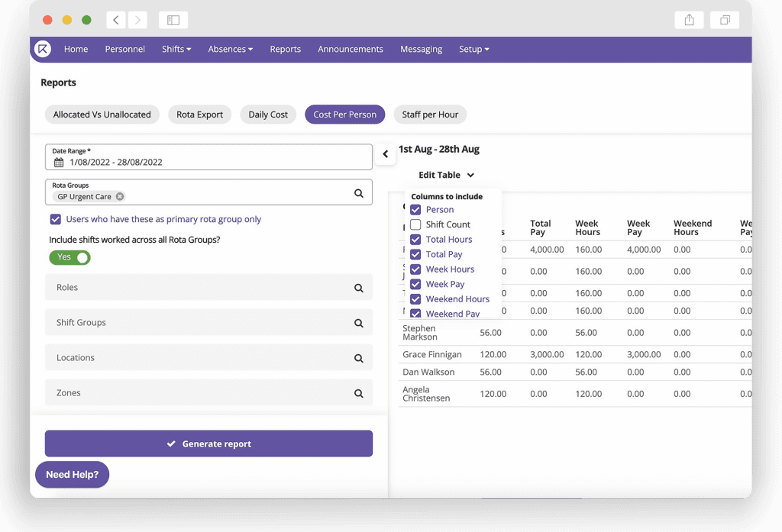Click the Shift Groups search icon
The height and width of the screenshot is (532, 782).
[x=359, y=324]
